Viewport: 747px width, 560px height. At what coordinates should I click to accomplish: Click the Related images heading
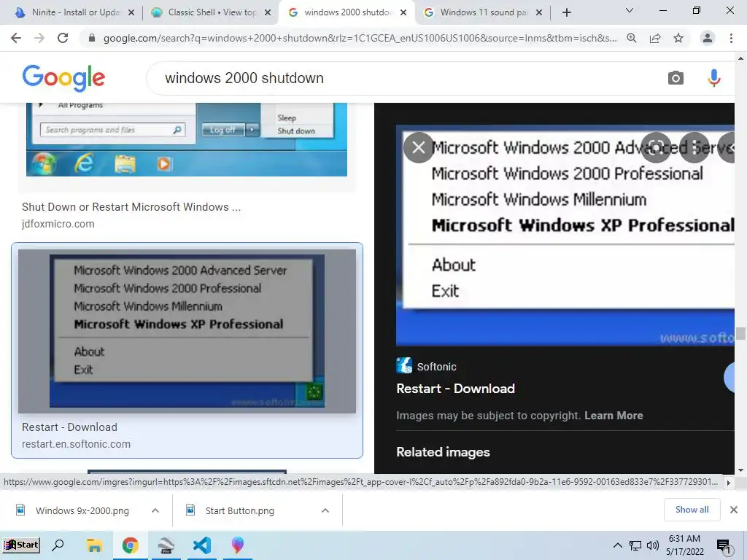443,452
